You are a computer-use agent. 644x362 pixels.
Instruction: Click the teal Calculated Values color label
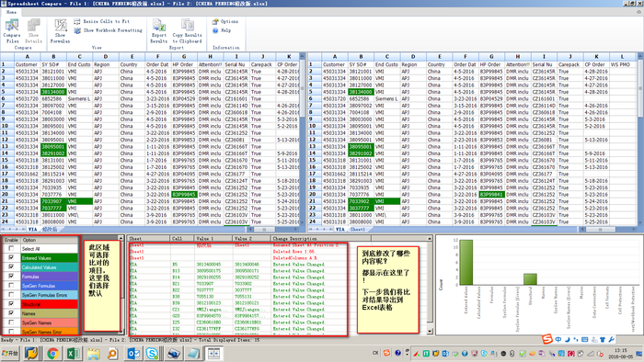(49, 267)
